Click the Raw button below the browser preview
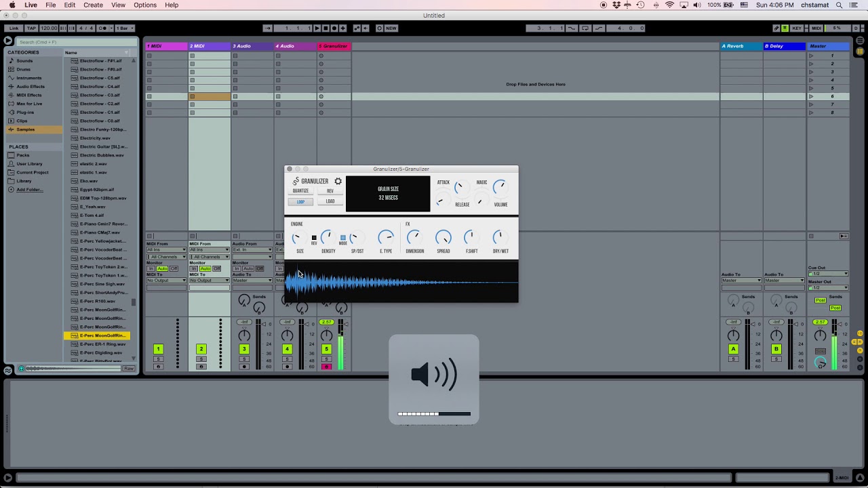868x488 pixels. tap(128, 369)
